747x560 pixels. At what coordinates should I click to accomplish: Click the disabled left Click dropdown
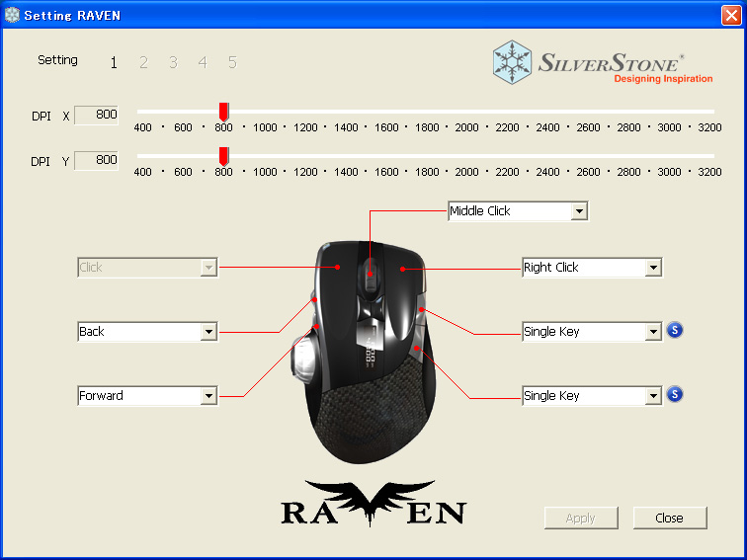(x=147, y=268)
